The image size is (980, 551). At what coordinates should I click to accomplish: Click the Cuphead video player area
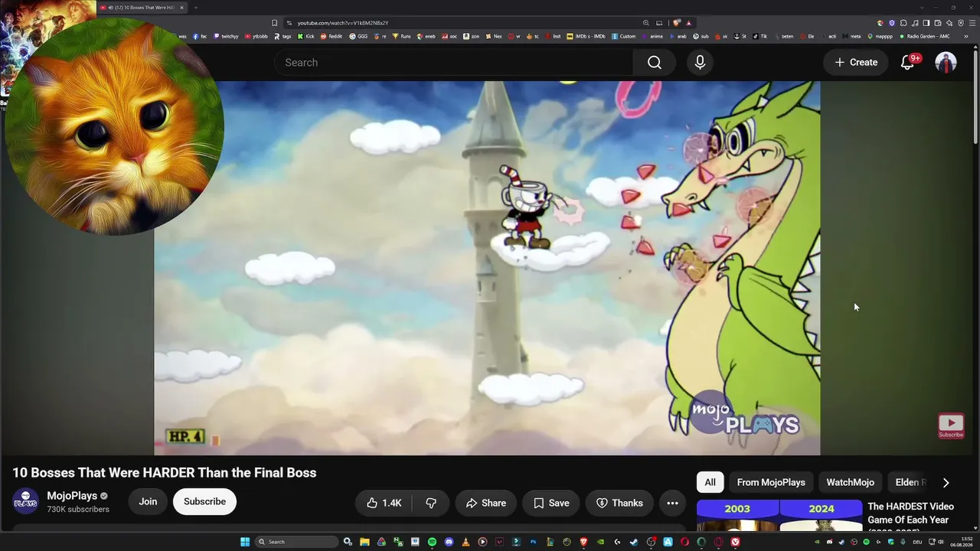487,268
